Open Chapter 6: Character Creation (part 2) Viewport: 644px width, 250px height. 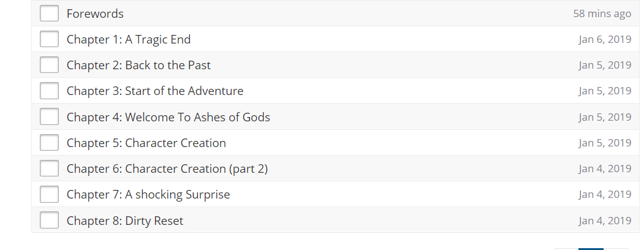click(167, 169)
